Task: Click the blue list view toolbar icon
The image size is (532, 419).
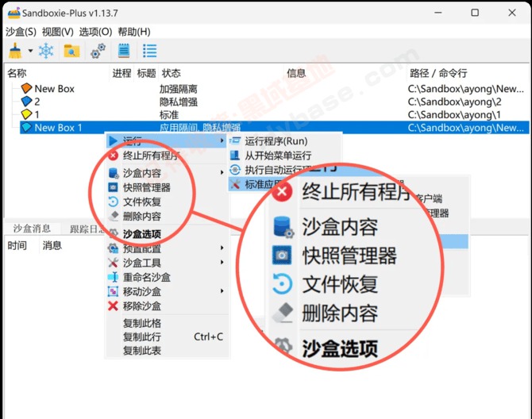Action: pos(149,51)
